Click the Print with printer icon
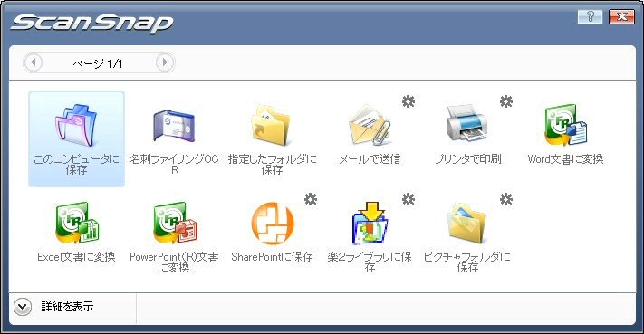Screen dimensions: 644x334 click(x=467, y=123)
